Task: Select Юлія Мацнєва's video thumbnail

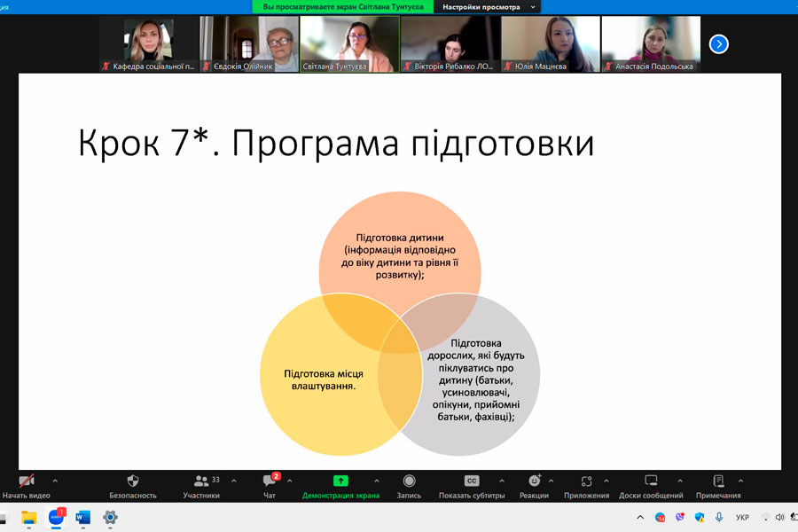Action: (551, 43)
